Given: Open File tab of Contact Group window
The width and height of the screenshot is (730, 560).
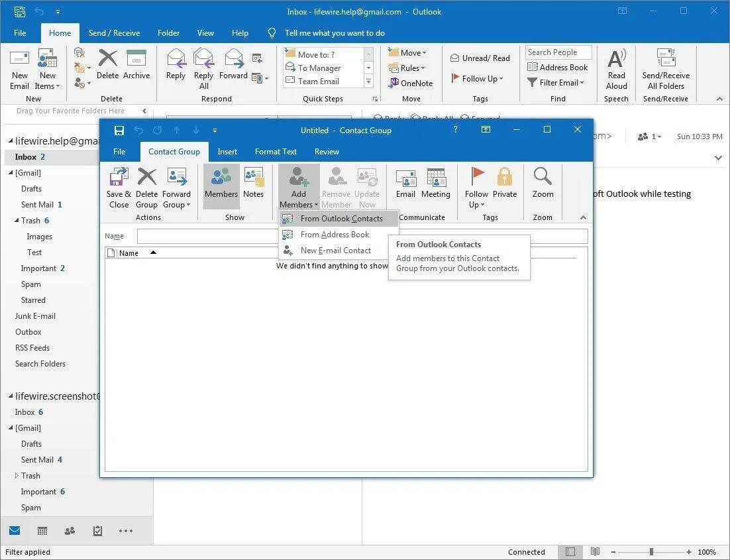Looking at the screenshot, I should 119,151.
